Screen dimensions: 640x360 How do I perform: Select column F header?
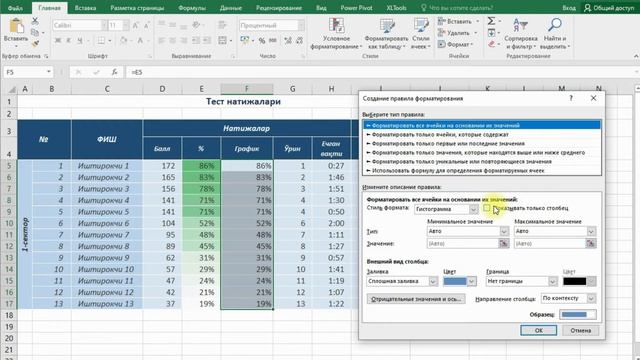[x=247, y=89]
